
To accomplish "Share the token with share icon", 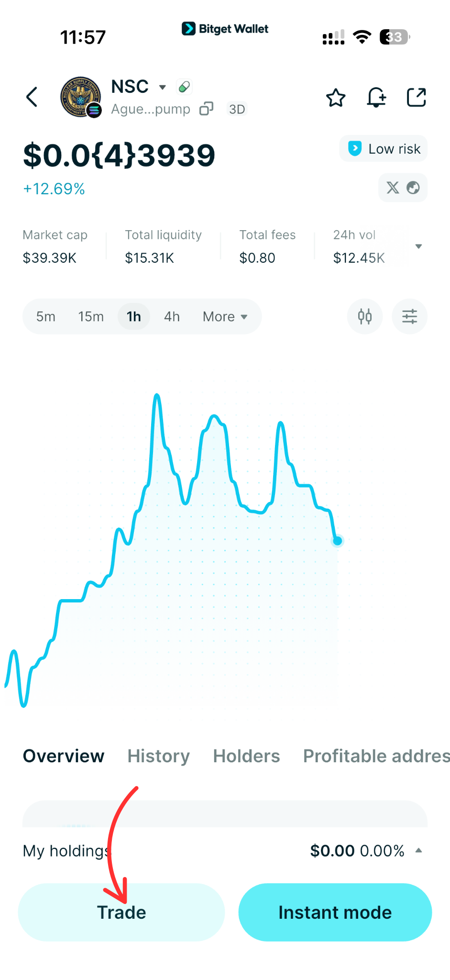I will [416, 98].
